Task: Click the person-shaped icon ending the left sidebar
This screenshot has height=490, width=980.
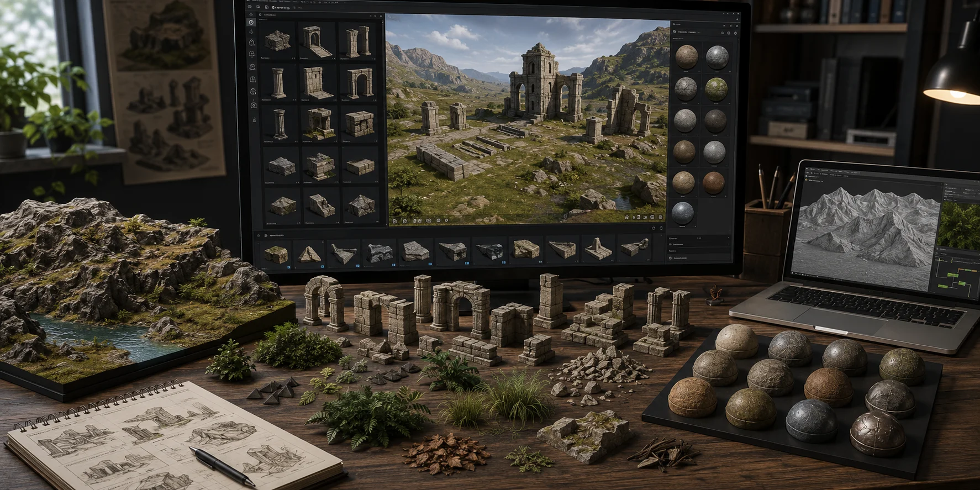Action: pyautogui.click(x=254, y=119)
